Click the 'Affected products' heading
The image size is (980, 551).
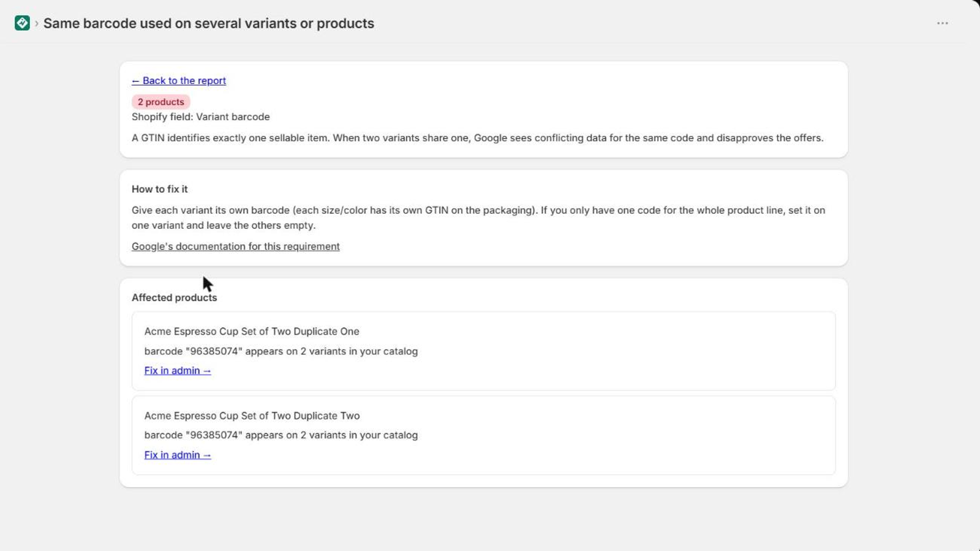(175, 298)
